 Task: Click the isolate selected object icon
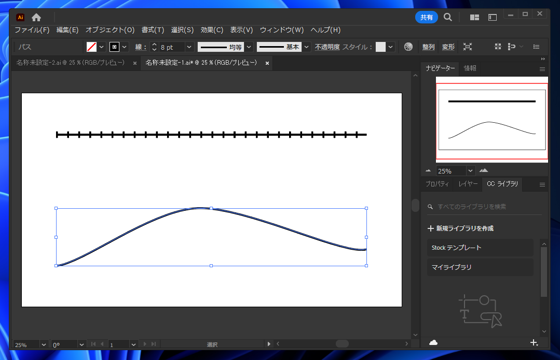click(x=468, y=47)
